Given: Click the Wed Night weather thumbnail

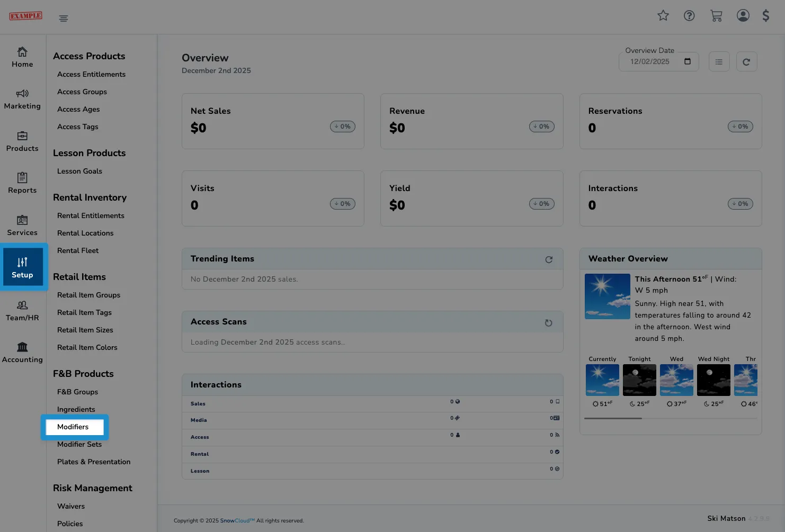Looking at the screenshot, I should pyautogui.click(x=713, y=380).
